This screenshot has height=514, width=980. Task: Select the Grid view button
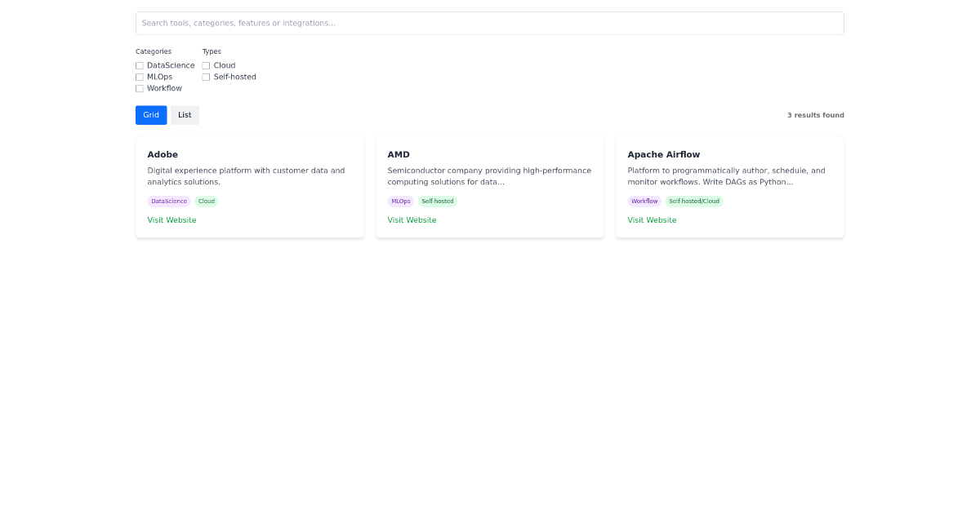tap(150, 115)
